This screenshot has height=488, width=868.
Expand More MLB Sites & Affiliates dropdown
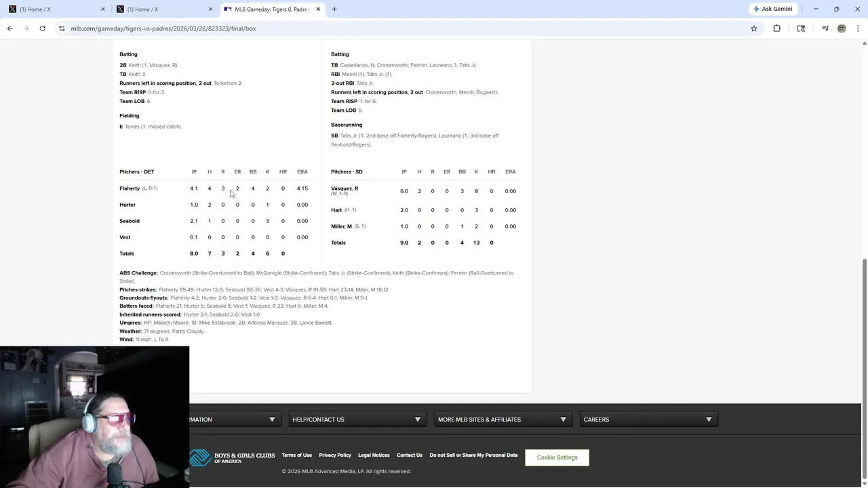click(x=503, y=420)
